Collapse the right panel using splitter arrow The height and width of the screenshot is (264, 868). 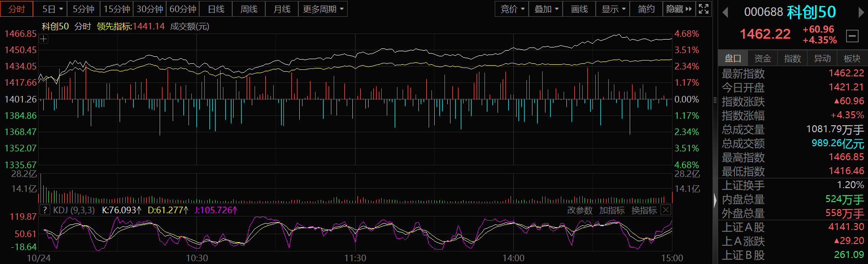coord(715,200)
